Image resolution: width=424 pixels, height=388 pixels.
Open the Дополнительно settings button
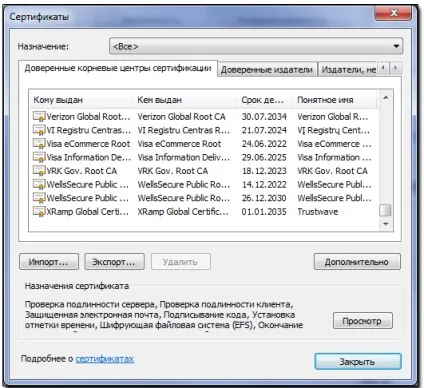pos(357,262)
